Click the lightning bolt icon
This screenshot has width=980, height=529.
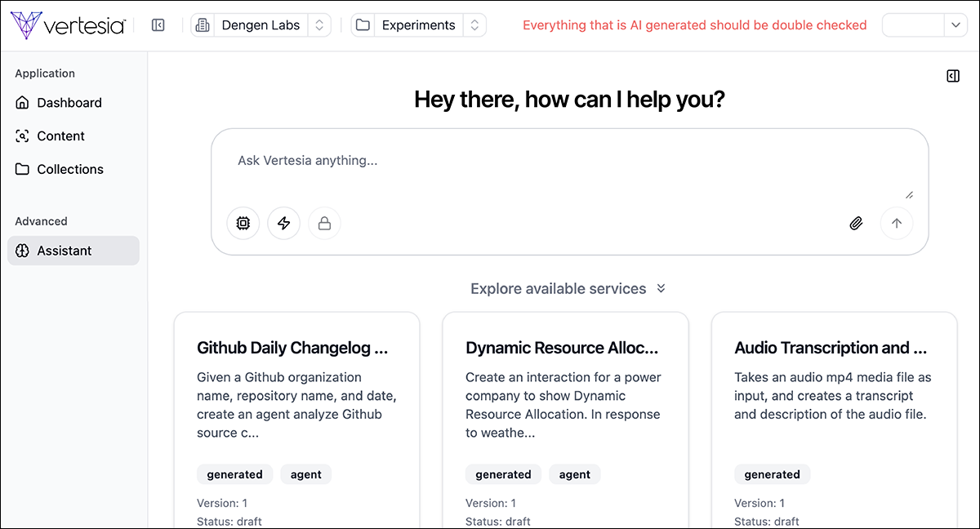283,223
